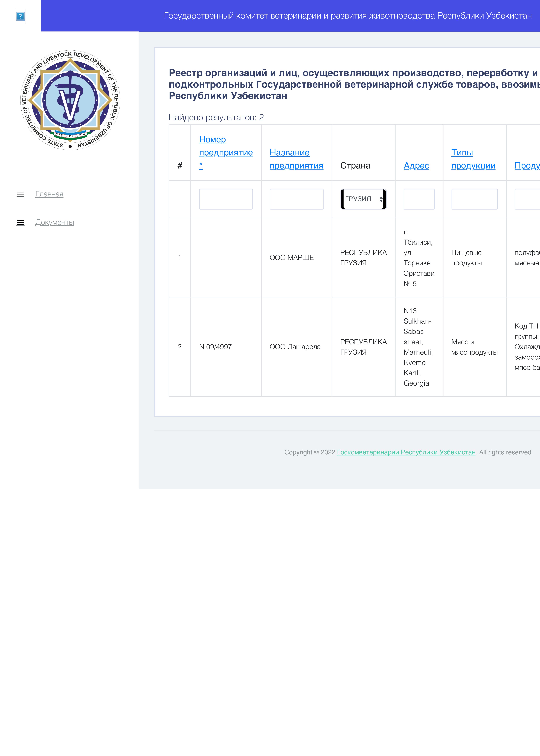Click the hamburger icon beside Документы
The width and height of the screenshot is (540, 756).
click(20, 222)
